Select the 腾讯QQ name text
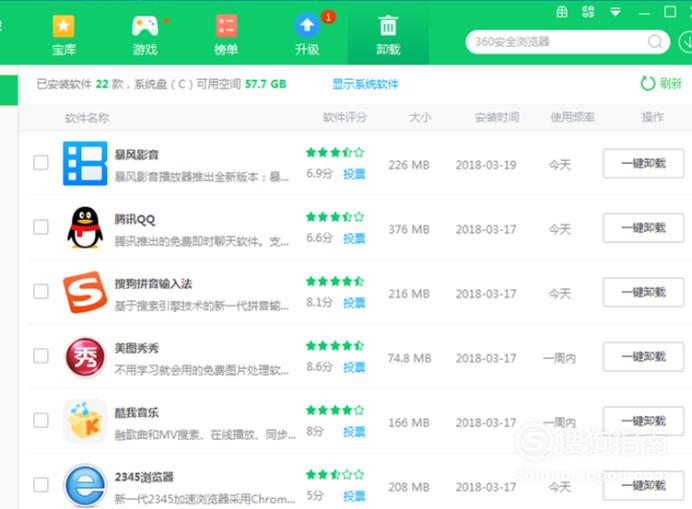The width and height of the screenshot is (692, 509). click(135, 219)
